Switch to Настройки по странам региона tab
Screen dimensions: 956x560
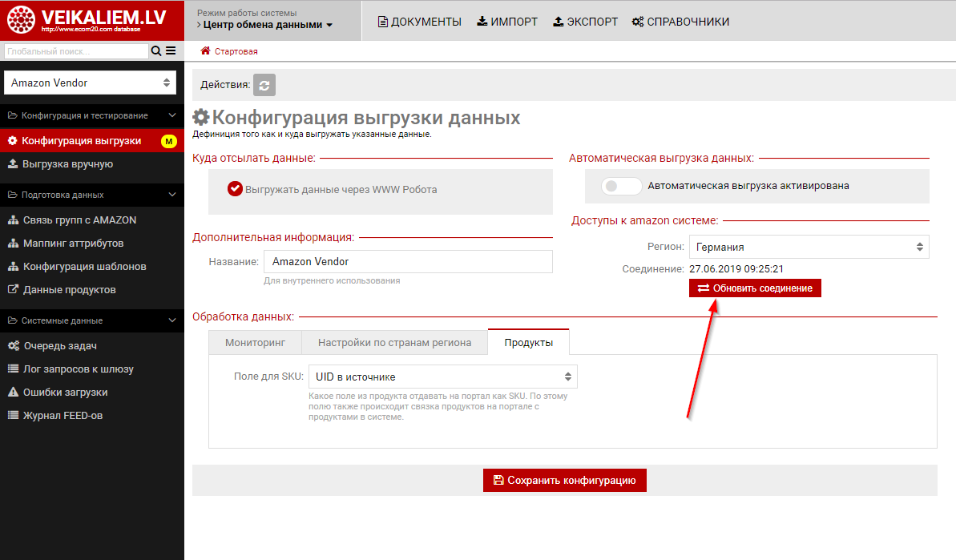click(x=394, y=342)
